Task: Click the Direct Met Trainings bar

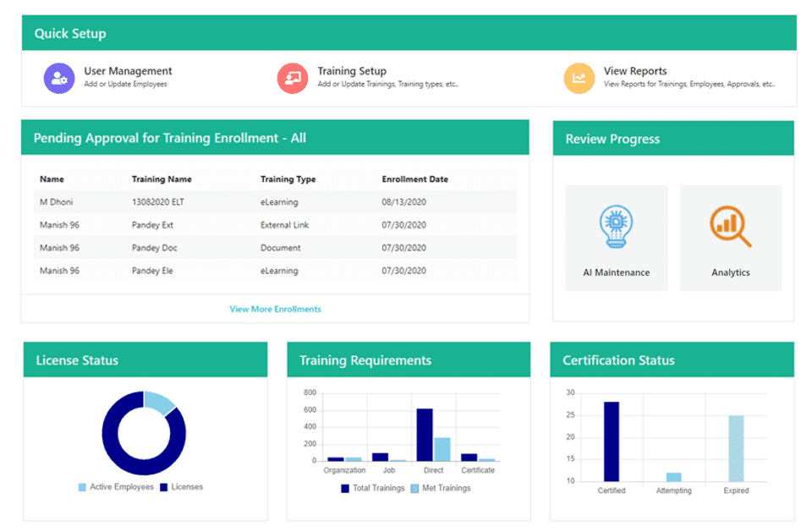Action: pos(442,449)
